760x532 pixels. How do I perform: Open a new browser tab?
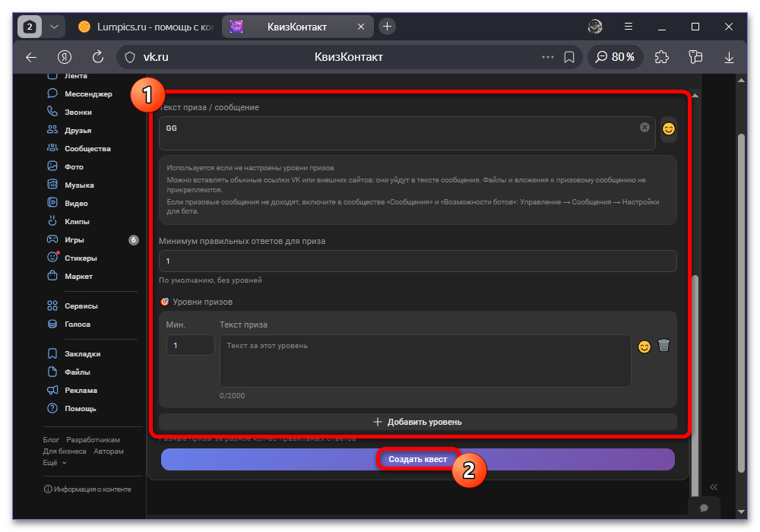(x=387, y=27)
